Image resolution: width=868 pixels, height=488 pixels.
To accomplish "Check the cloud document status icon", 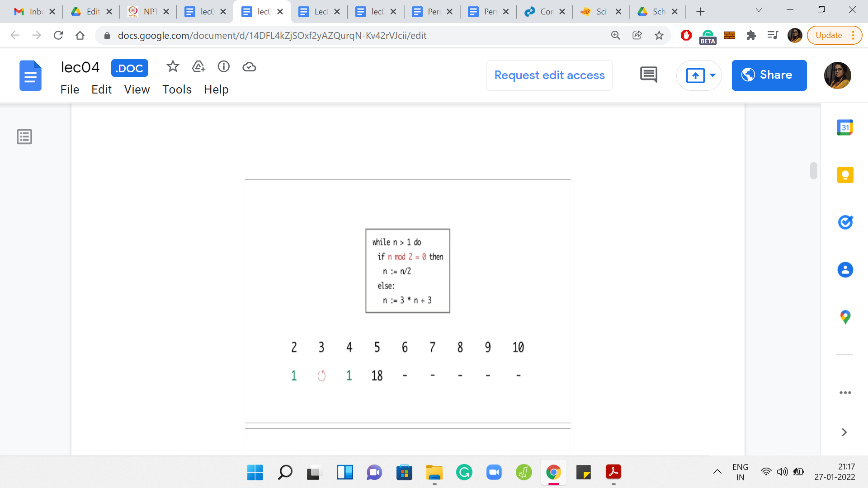I will pyautogui.click(x=249, y=67).
